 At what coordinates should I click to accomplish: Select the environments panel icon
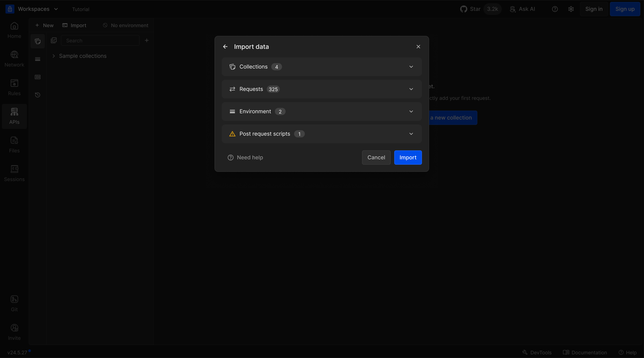coord(37,59)
